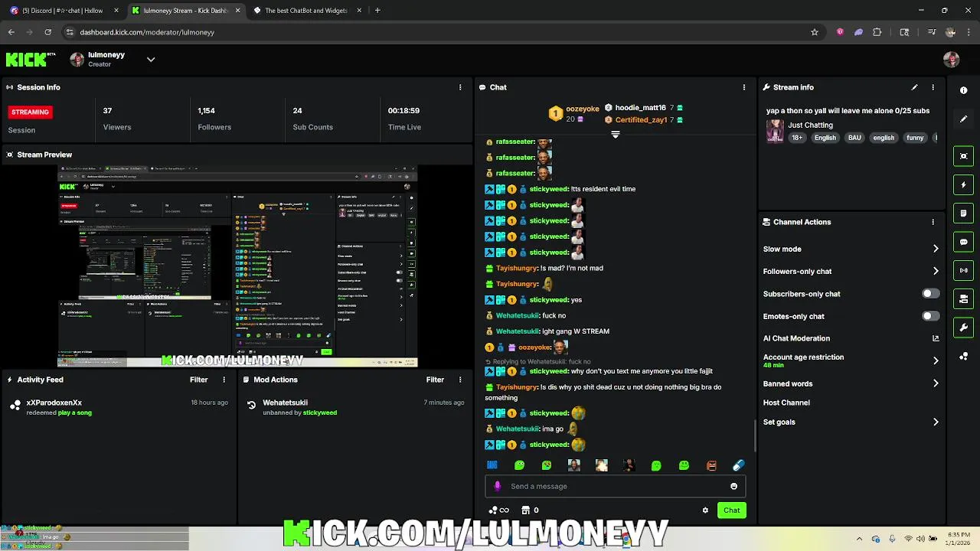Select the pill emote in emote bar
The image size is (980, 551).
[738, 465]
